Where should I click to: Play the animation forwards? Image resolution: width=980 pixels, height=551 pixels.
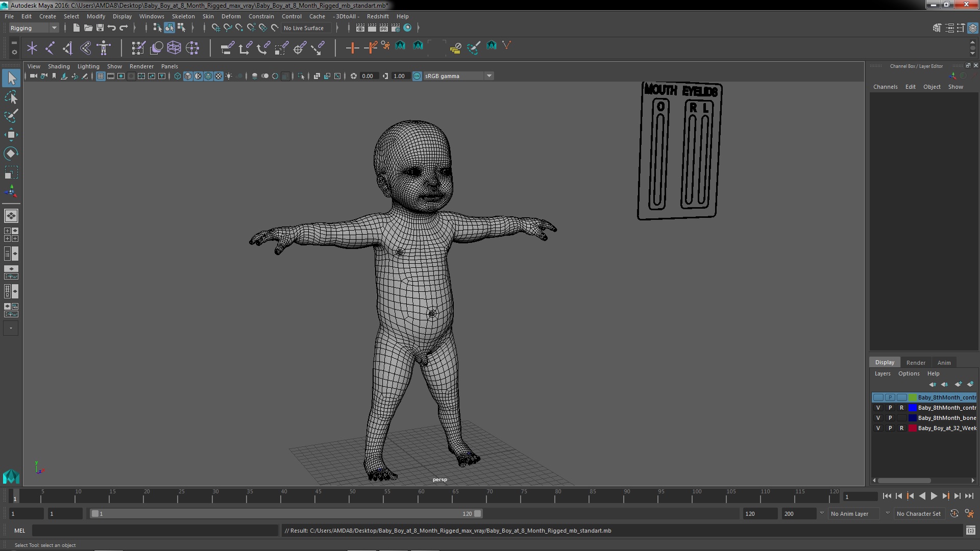(934, 496)
